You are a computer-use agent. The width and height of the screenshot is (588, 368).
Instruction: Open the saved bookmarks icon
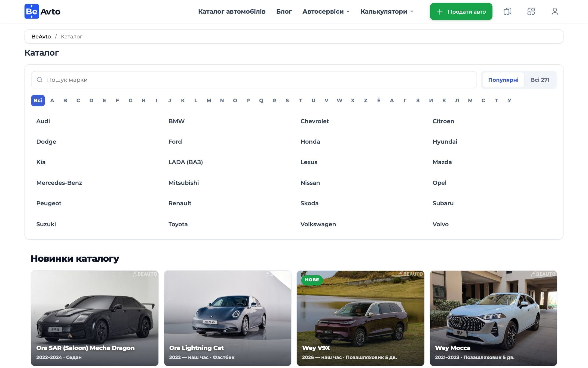[x=507, y=11]
